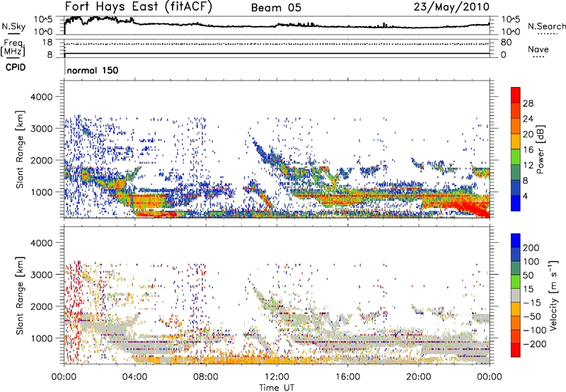Click the "16:00" time axis tick label
The height and width of the screenshot is (392, 566).
coord(347,377)
